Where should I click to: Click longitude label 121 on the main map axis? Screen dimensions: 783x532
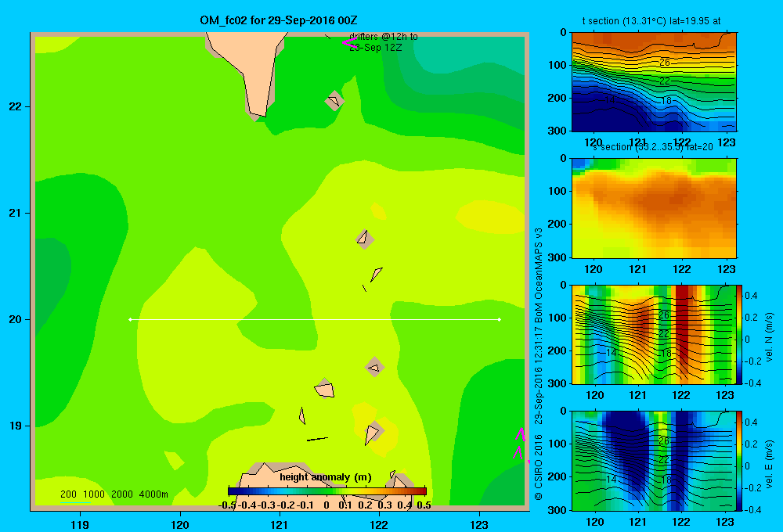click(x=280, y=524)
